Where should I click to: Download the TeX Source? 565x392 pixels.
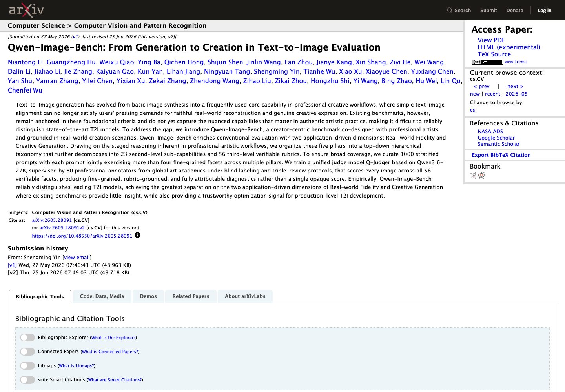tap(494, 54)
